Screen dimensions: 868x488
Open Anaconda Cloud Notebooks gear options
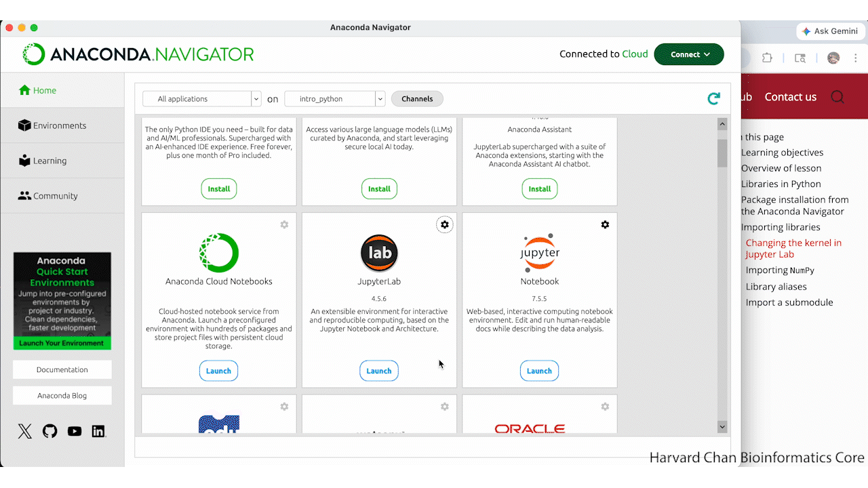click(284, 224)
